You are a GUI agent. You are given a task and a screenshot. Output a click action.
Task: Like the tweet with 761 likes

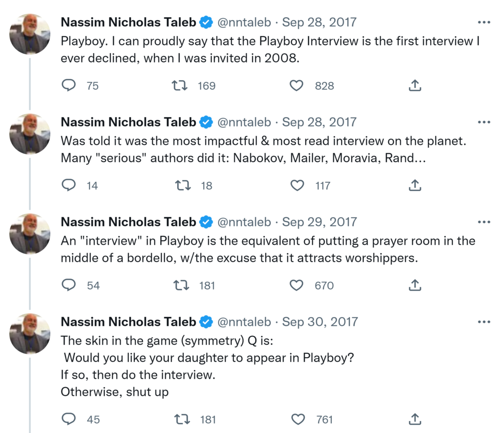click(x=298, y=420)
